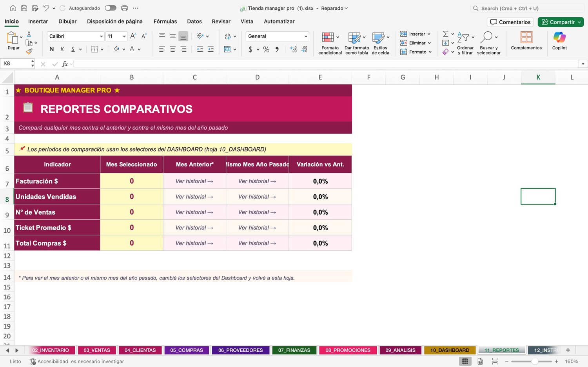
Task: Select the 10_DASHBOARD sheet tab
Action: point(450,350)
